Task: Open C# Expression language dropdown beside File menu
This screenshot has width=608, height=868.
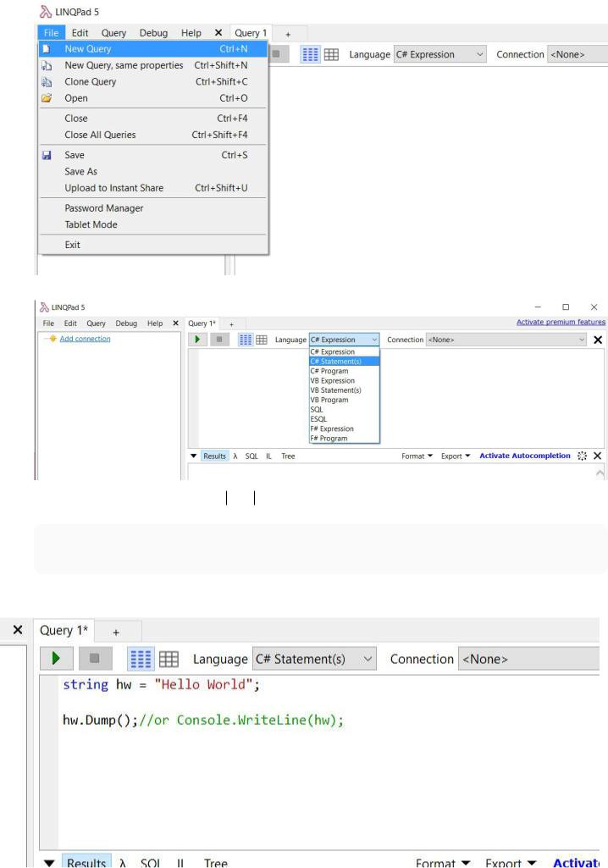Action: tap(439, 54)
